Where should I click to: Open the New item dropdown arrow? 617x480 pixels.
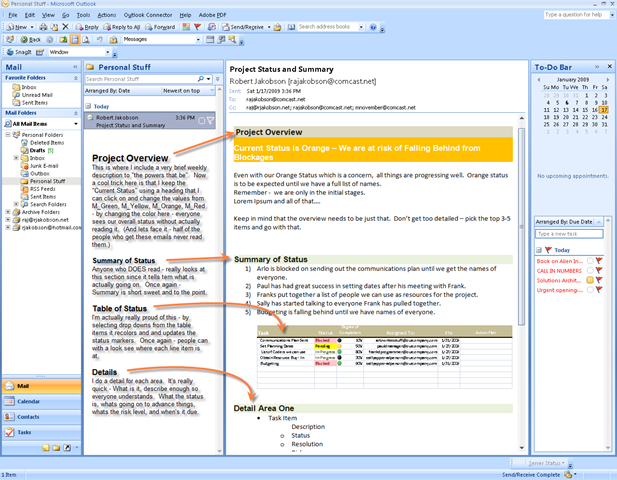pos(32,27)
